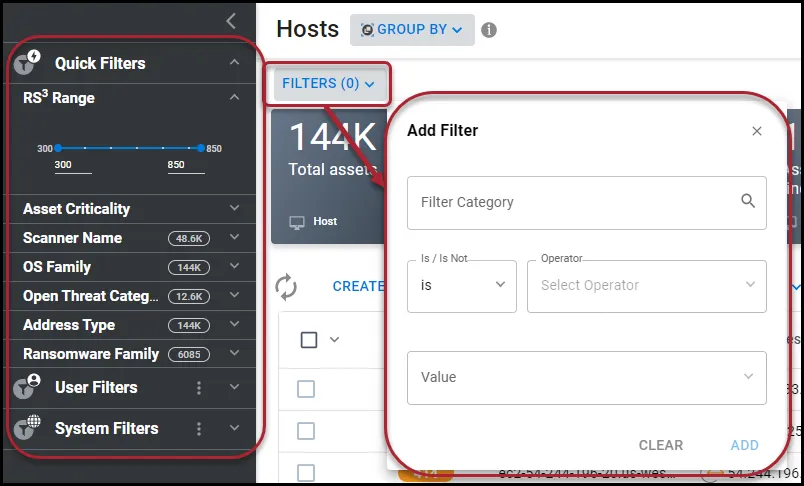The image size is (804, 486).
Task: Click the Clear button in Add Filter
Action: (660, 446)
